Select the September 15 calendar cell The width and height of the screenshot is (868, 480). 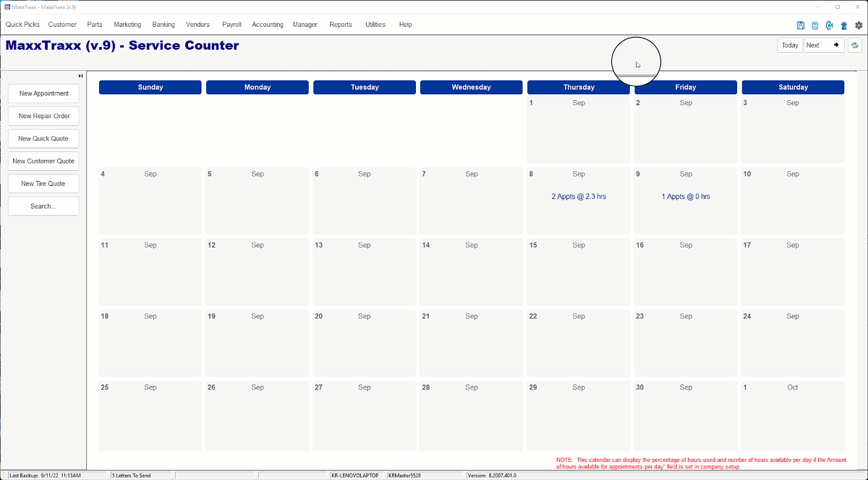579,271
